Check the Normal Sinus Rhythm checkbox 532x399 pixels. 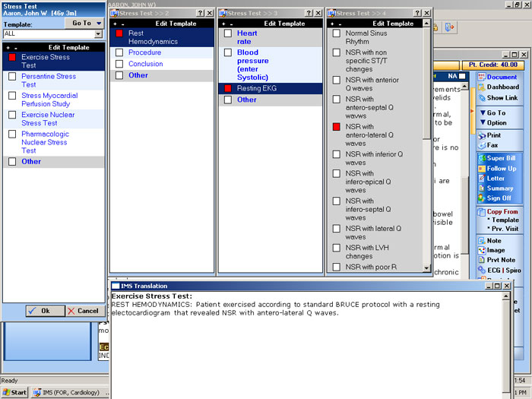pos(337,33)
